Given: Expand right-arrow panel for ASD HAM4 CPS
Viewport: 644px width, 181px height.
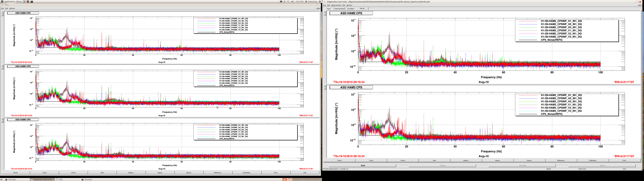Looking at the screenshot, I should [x=3, y=12].
